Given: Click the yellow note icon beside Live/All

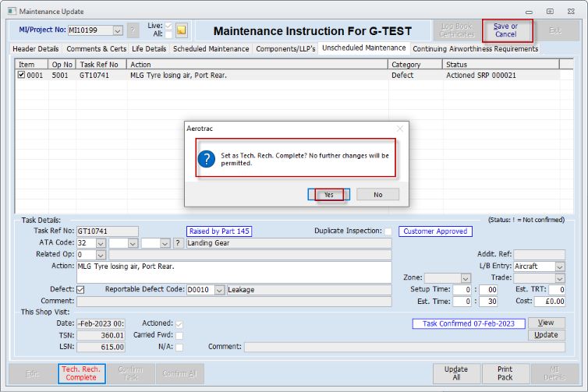Looking at the screenshot, I should (x=182, y=30).
